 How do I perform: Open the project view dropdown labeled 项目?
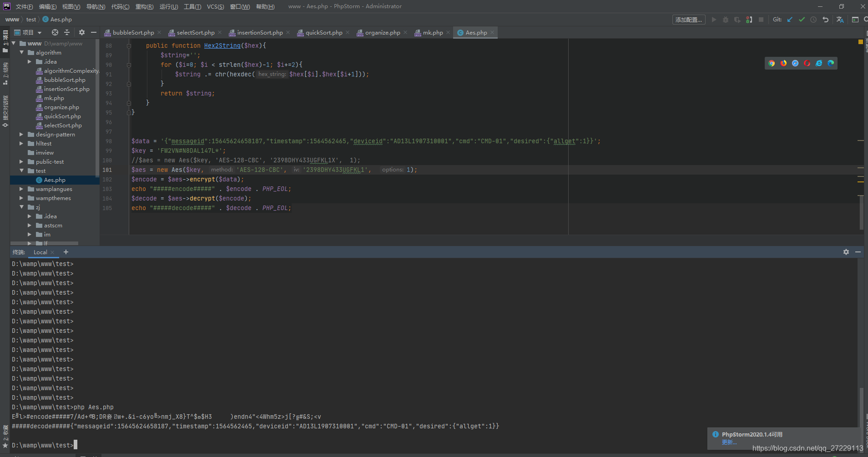(28, 32)
